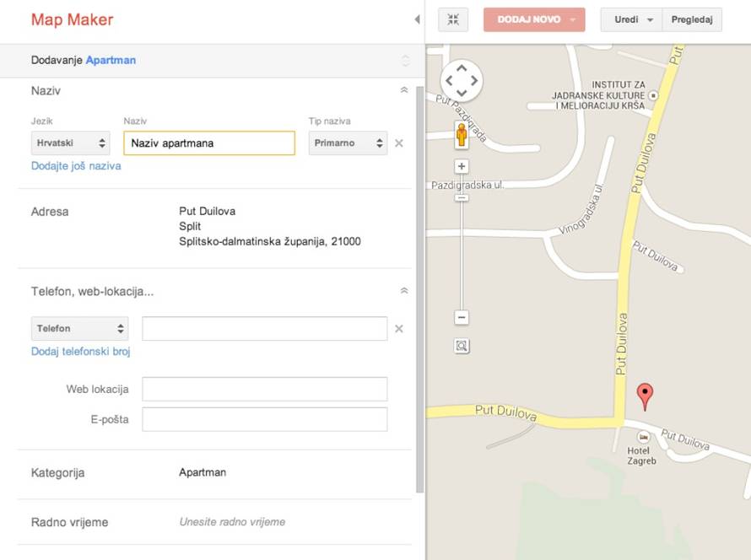Click the zoom out minus button
This screenshot has height=560, width=751.
coord(462,318)
